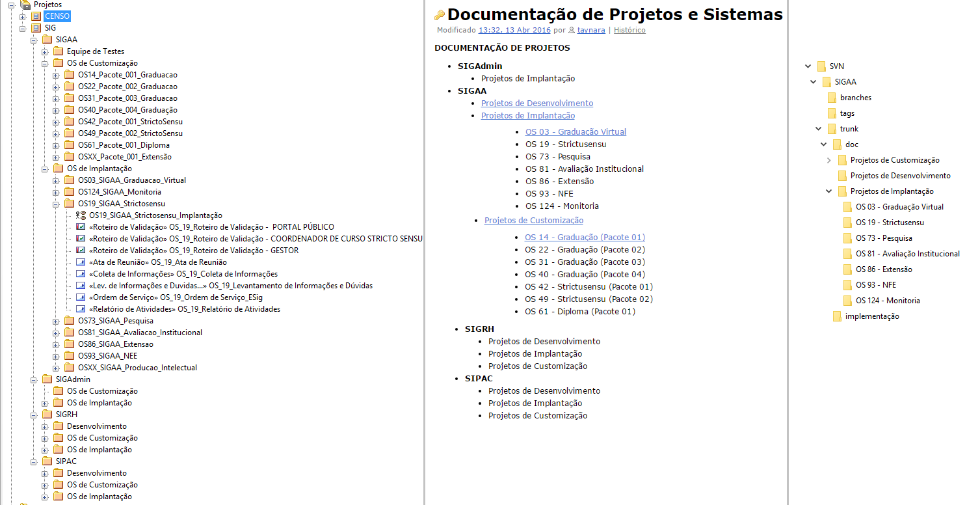Select OS 124 - Monitoria in SVN tree
The height and width of the screenshot is (505, 980).
click(x=888, y=301)
